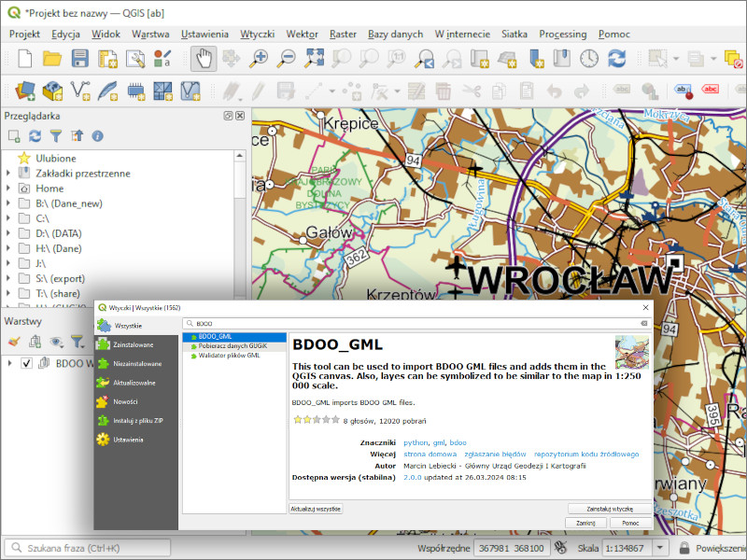
Task: Open project using yellow folder icon
Action: pos(52,59)
